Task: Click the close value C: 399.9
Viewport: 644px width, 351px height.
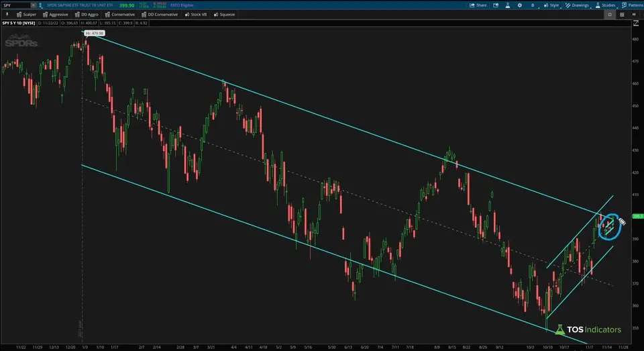Action: point(125,23)
